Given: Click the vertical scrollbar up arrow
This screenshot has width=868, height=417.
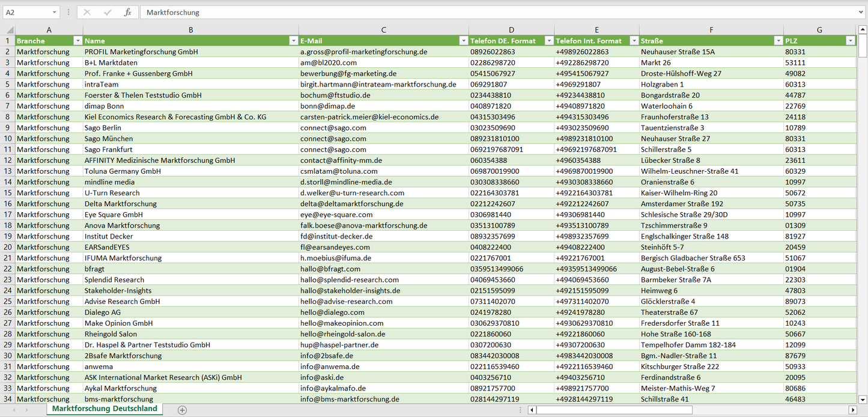Looking at the screenshot, I should pos(863,29).
